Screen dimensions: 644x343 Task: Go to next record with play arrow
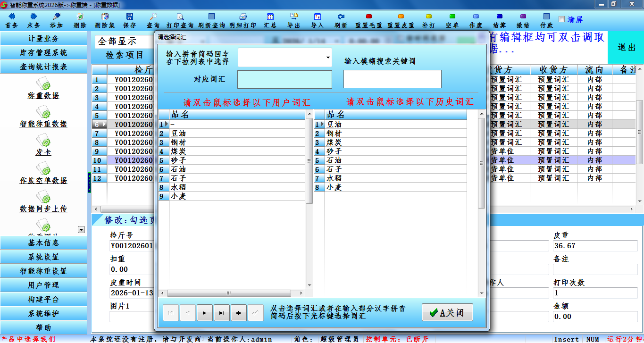pos(204,313)
